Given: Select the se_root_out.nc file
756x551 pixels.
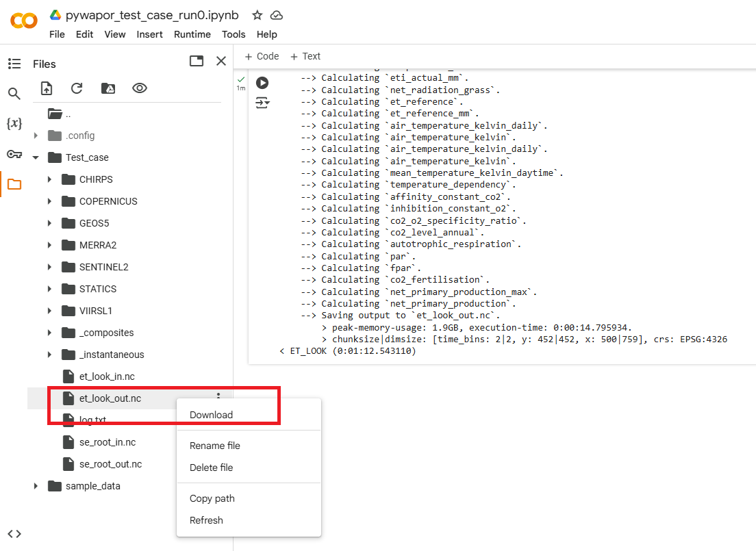Looking at the screenshot, I should 110,464.
